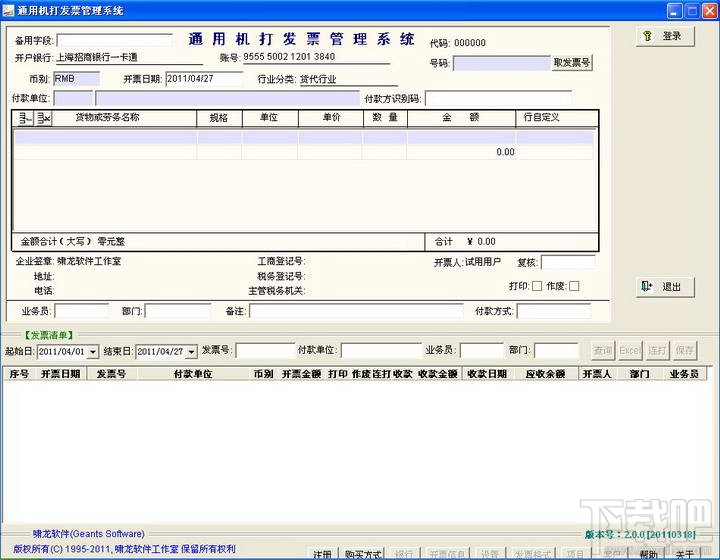Click the disabled 查询 button
Viewport: 720px width, 560px height.
click(x=602, y=351)
